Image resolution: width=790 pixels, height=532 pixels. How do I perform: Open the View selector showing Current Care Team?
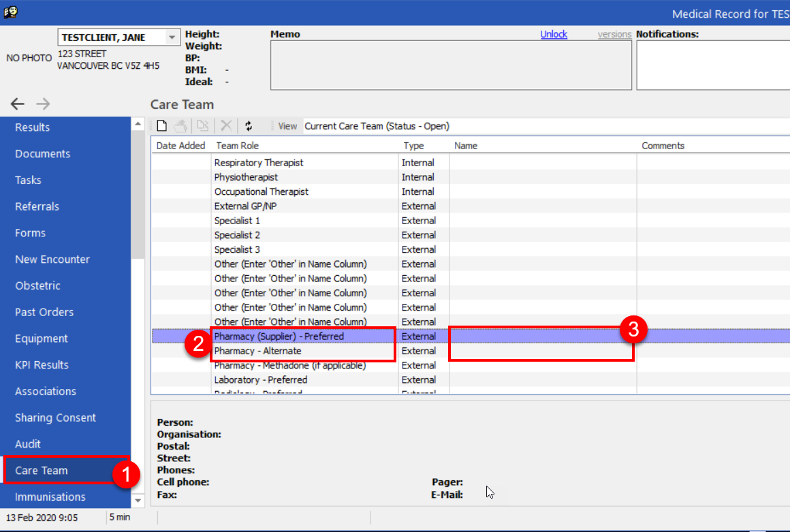coord(377,126)
